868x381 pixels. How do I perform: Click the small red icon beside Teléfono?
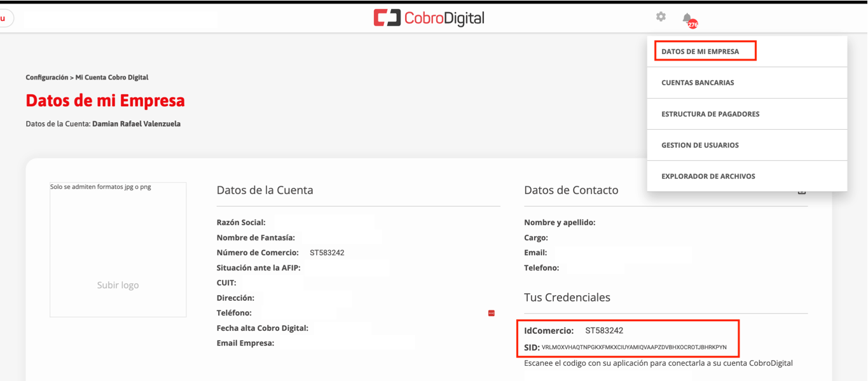coord(492,313)
